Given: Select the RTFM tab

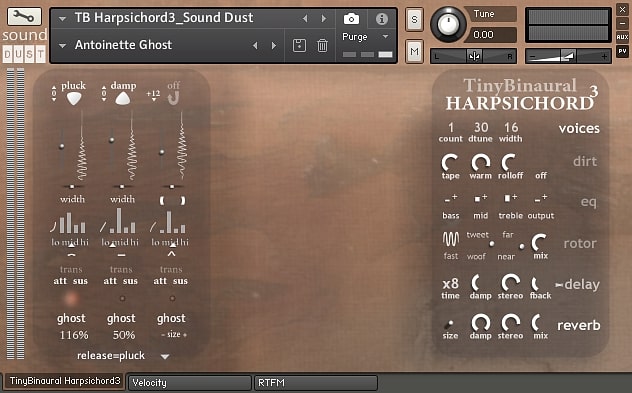Looking at the screenshot, I should [316, 383].
